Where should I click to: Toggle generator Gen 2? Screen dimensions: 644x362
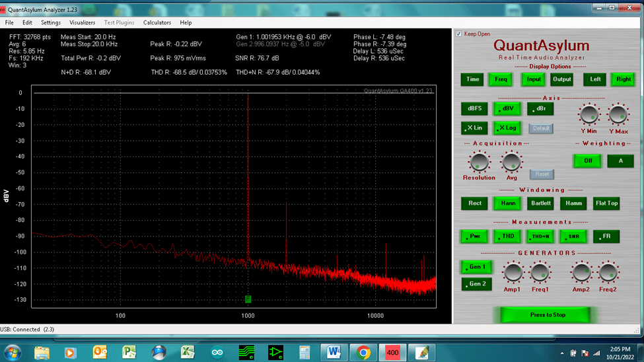coord(476,284)
